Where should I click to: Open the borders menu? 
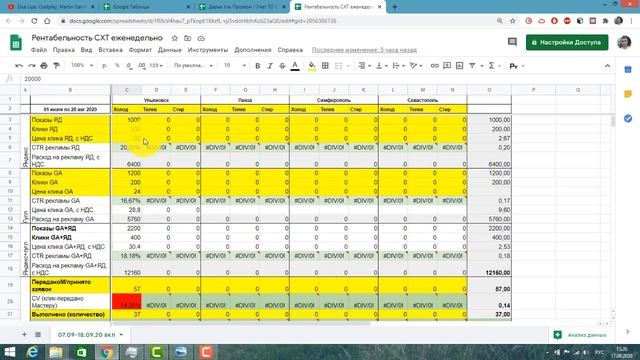pos(325,66)
